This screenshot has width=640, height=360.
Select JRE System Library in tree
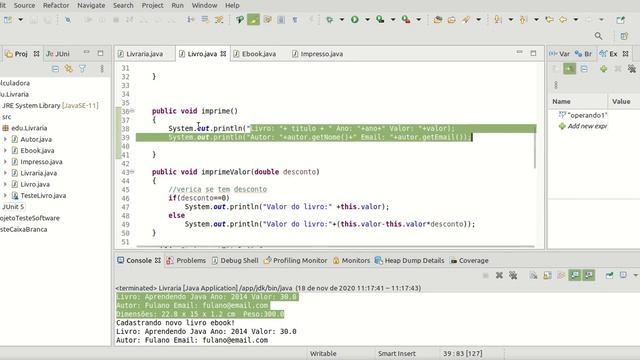(50, 105)
